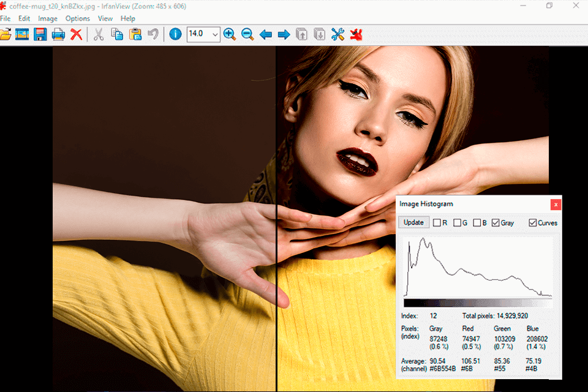Click the Print icon

tap(58, 34)
